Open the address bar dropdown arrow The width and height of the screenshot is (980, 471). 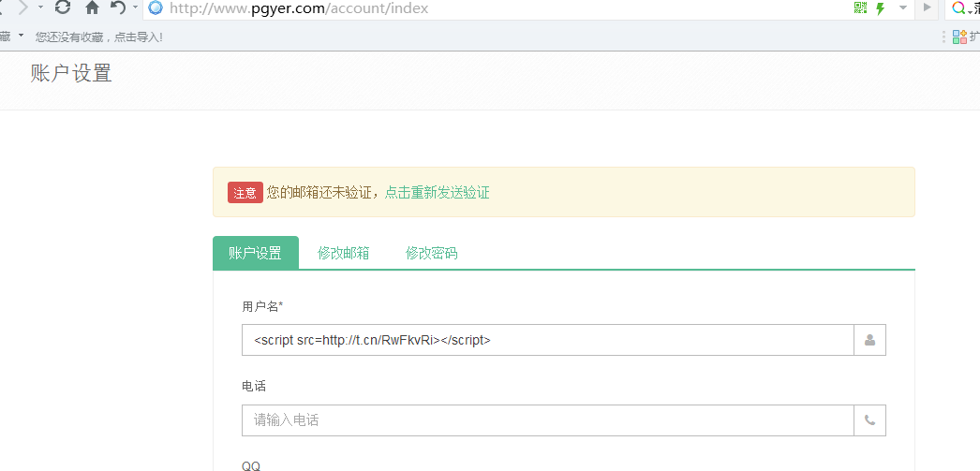[902, 7]
